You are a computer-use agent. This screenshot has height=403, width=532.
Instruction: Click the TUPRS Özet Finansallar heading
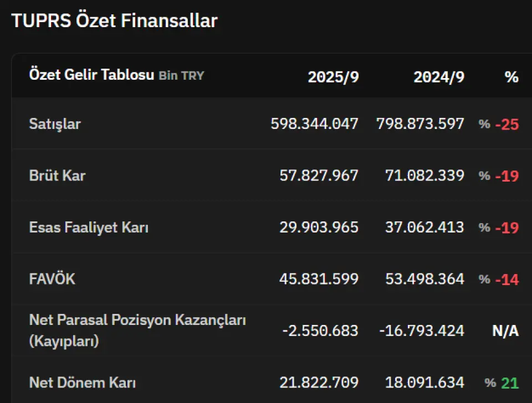click(114, 21)
